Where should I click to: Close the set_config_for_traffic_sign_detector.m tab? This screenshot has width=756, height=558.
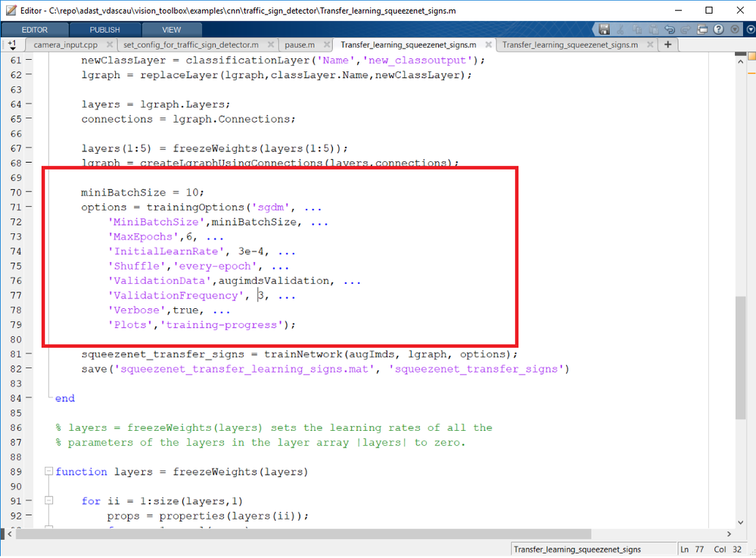tap(270, 45)
